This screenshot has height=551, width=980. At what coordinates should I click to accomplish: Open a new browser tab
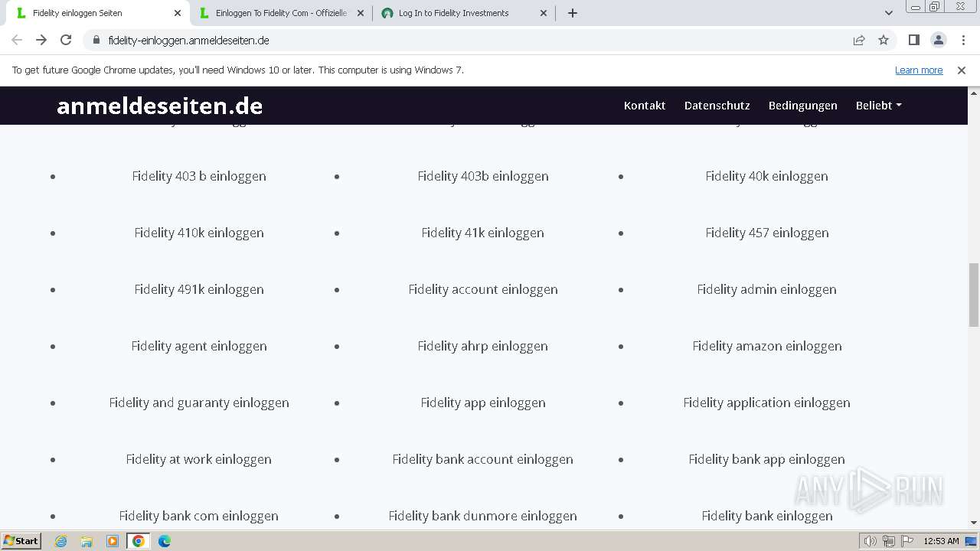[572, 13]
